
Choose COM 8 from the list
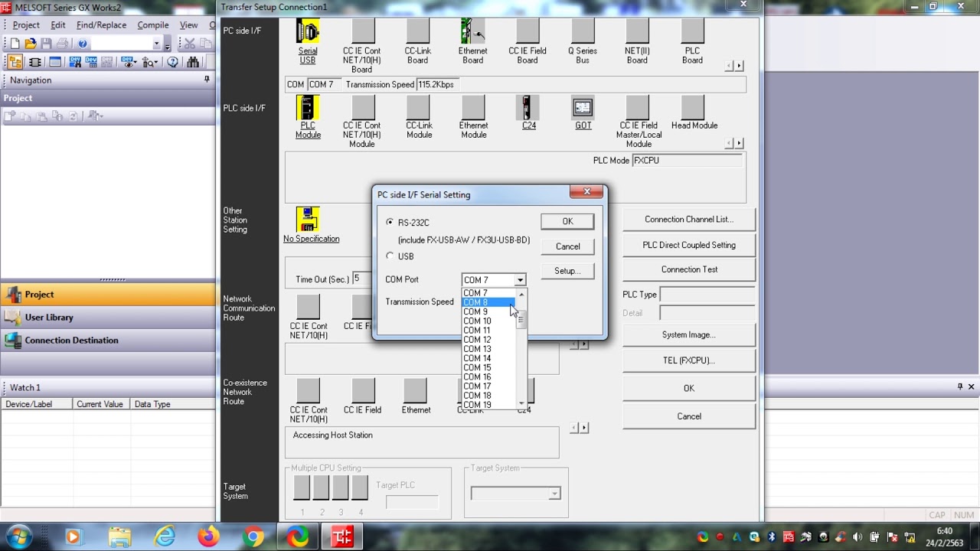pyautogui.click(x=490, y=302)
